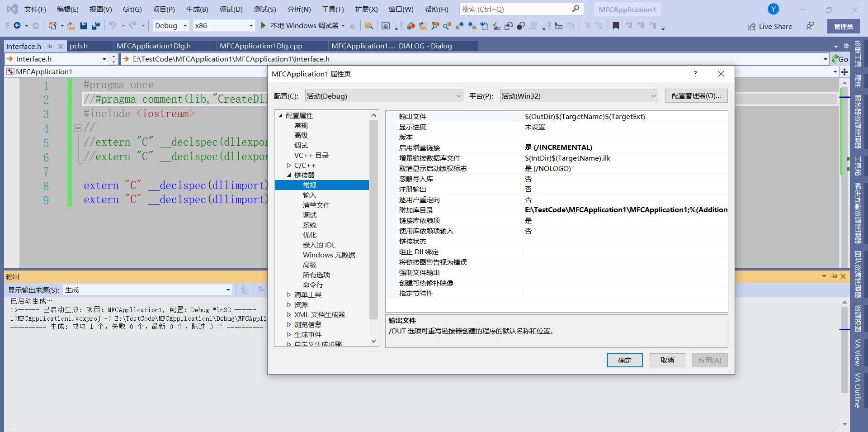Expand the C/C++ node in the property tree

point(289,166)
